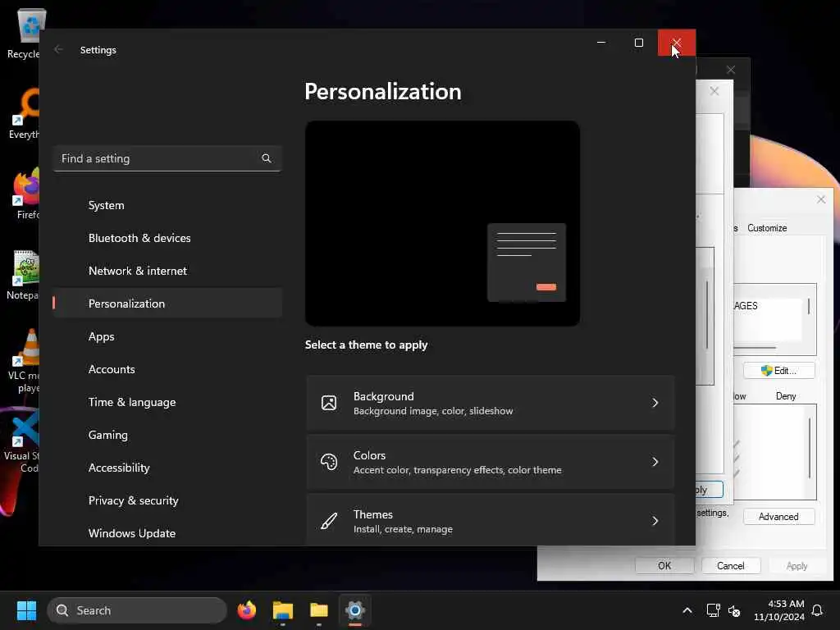Viewport: 840px width, 630px height.
Task: Open the Everything desktop shortcut
Action: coord(24,113)
